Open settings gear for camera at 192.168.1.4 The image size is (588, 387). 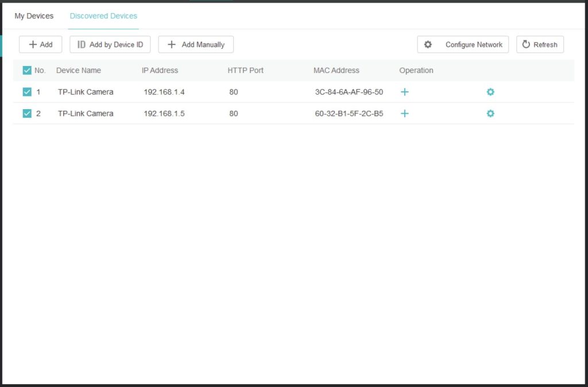click(490, 91)
